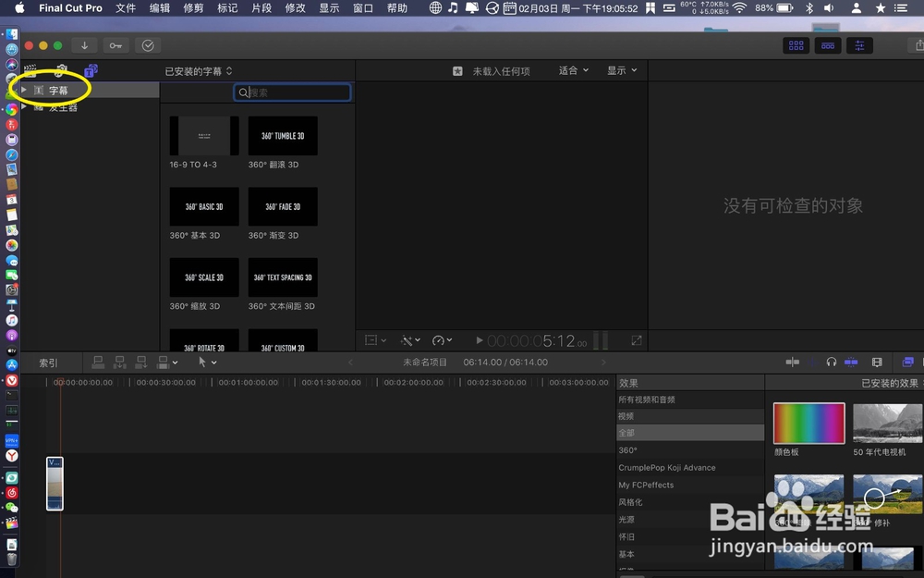The height and width of the screenshot is (578, 924).
Task: Expand the 字幕 sidebar disclosure triangle
Action: 23,90
